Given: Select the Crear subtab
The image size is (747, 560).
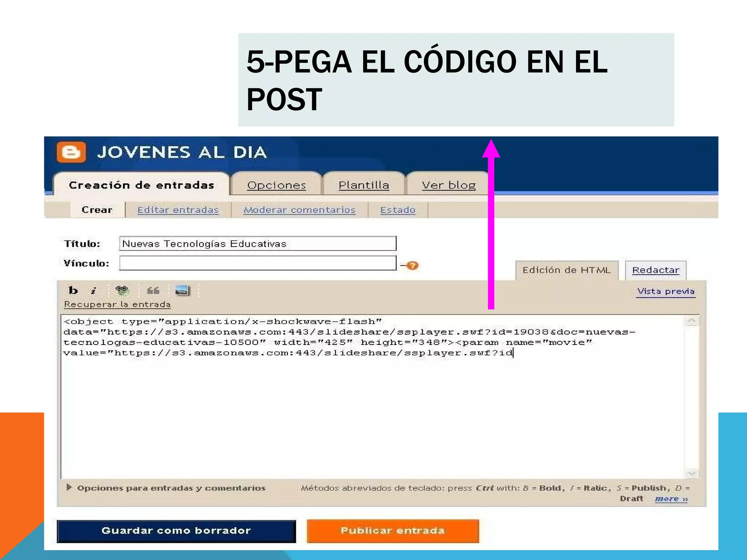Looking at the screenshot, I should (97, 210).
